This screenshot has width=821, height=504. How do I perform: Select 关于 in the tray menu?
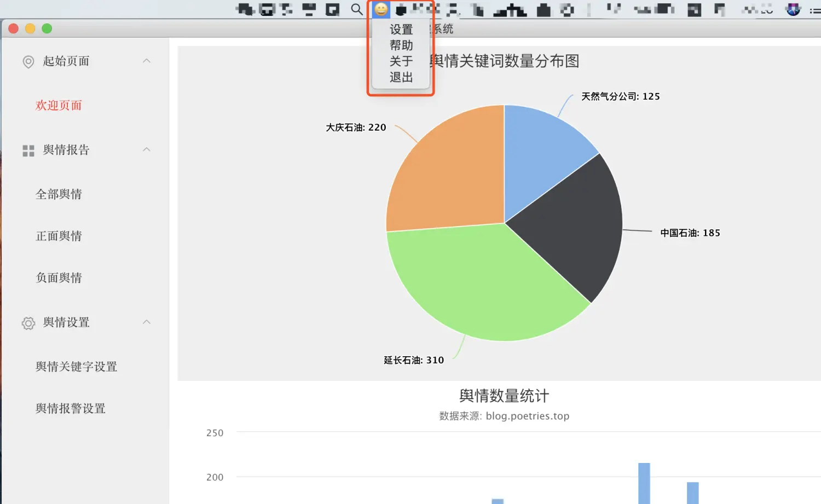(x=401, y=61)
